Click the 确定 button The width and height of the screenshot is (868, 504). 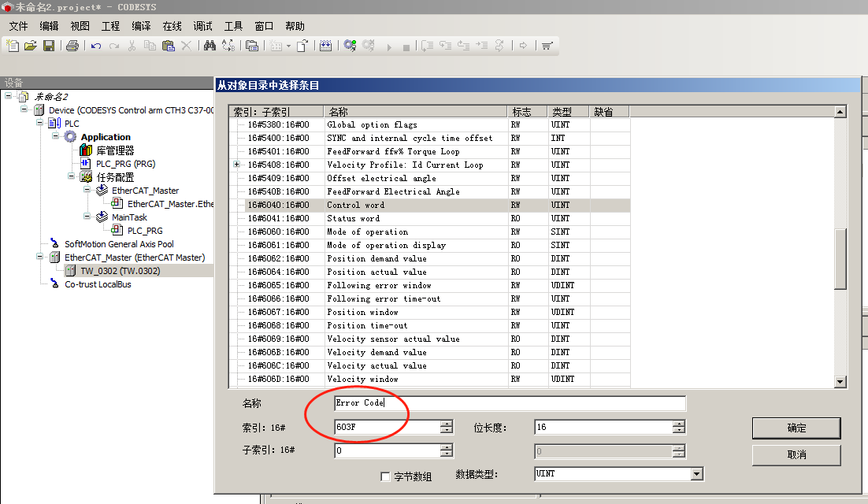tap(796, 428)
